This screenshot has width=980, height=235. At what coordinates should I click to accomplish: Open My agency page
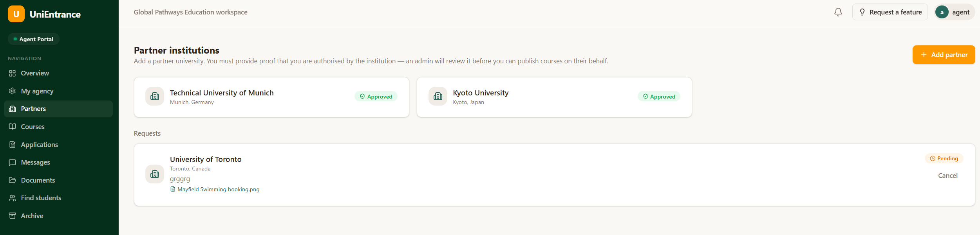[x=58, y=91]
